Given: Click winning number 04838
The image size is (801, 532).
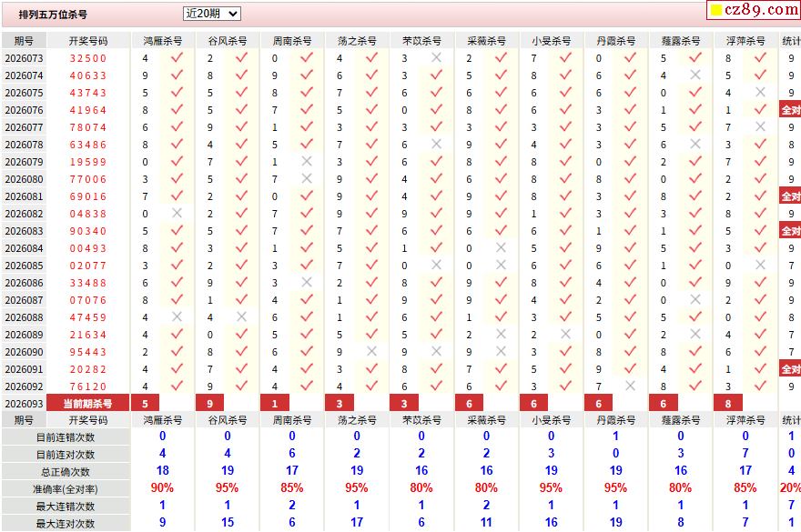Looking at the screenshot, I should pos(88,214).
